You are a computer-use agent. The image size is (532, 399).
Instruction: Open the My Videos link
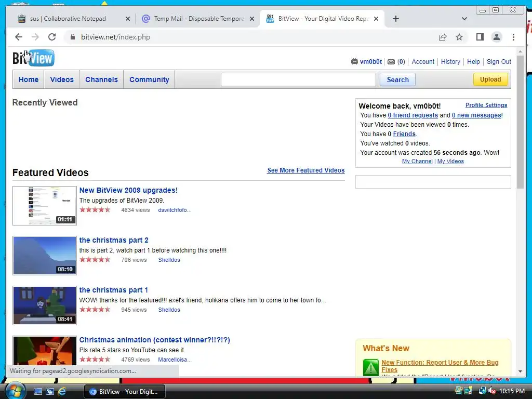[450, 161]
